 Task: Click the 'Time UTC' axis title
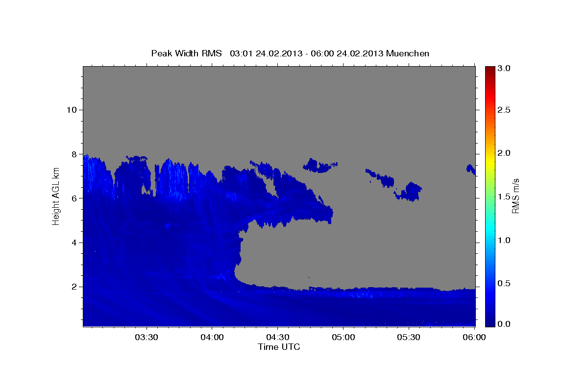279,347
